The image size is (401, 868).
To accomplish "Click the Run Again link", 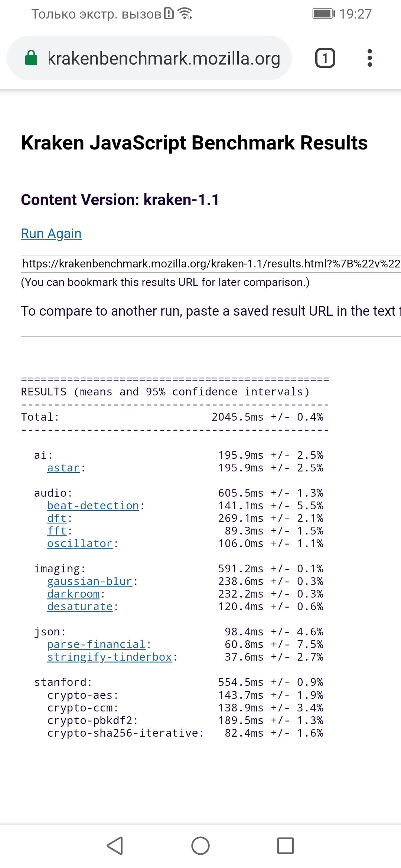I will [51, 234].
